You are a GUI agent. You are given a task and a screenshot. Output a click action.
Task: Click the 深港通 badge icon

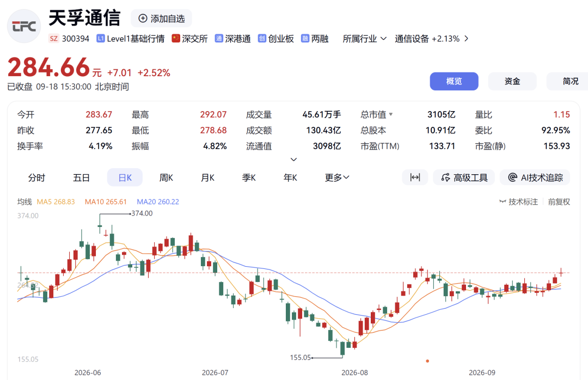219,39
